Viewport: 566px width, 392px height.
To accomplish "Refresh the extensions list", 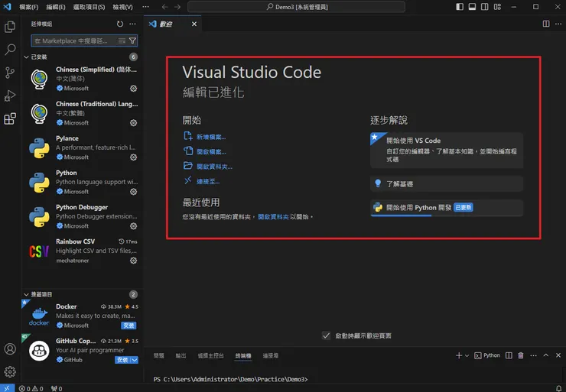I will 120,24.
